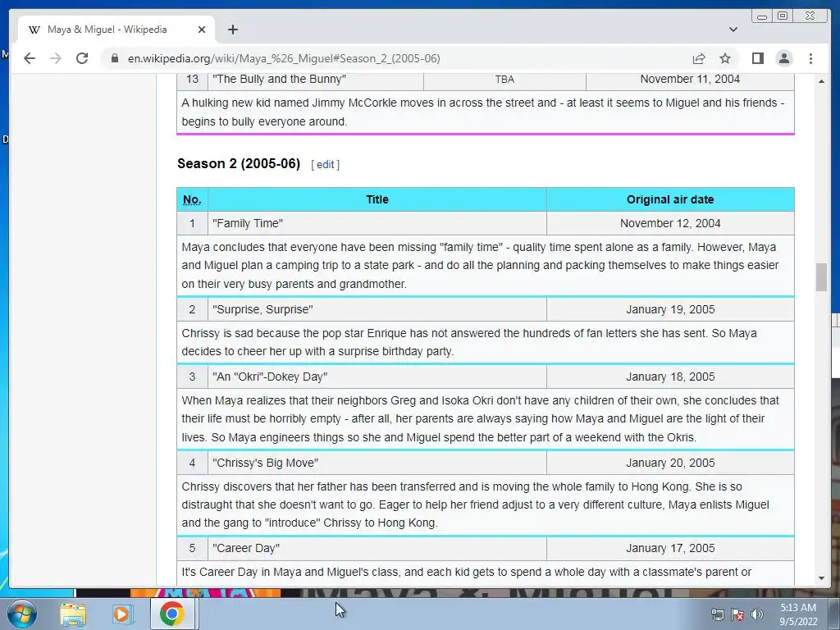Select "Chrissy's Big Move" episode title

point(265,463)
